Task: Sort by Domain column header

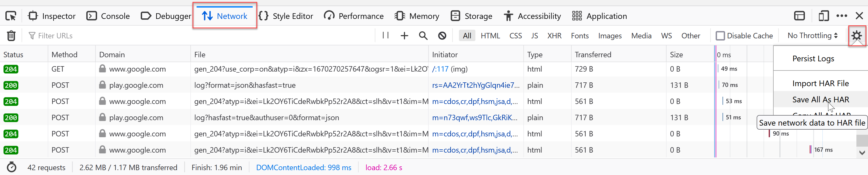Action: [143, 55]
